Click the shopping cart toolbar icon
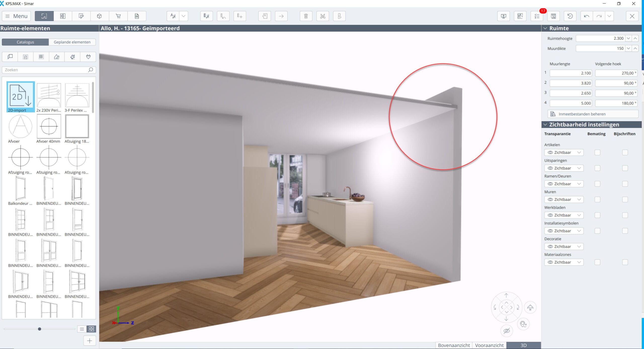Image resolution: width=644 pixels, height=349 pixels. click(118, 16)
